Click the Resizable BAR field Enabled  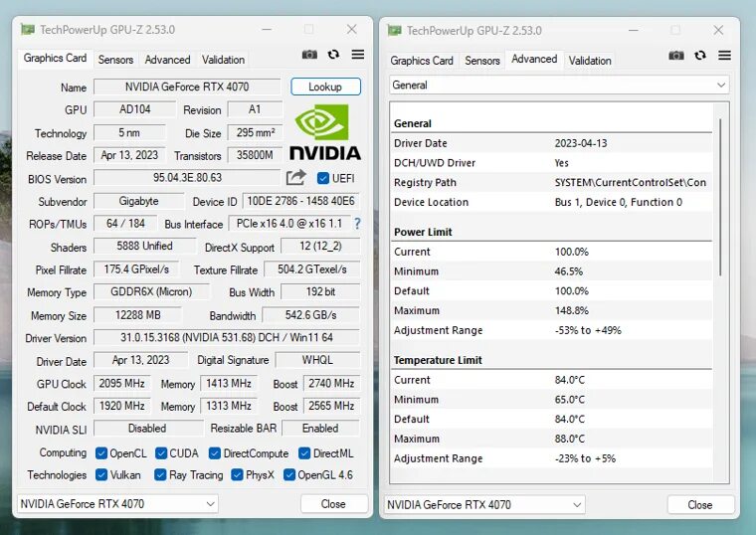click(x=320, y=429)
